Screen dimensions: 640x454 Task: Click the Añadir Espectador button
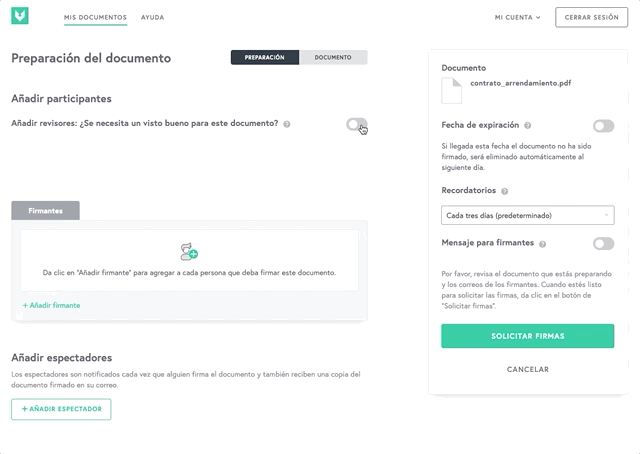pyautogui.click(x=61, y=409)
